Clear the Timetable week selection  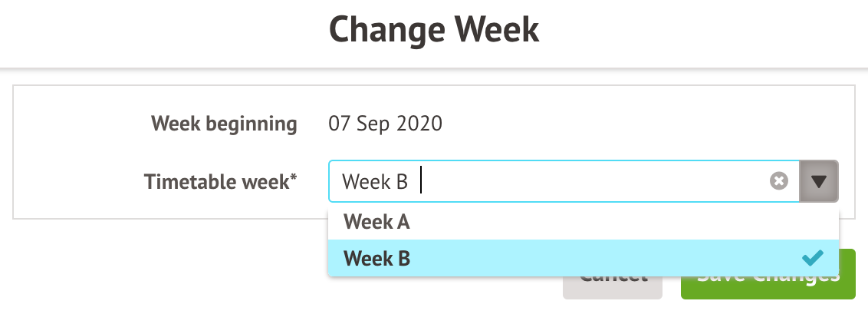click(x=779, y=181)
